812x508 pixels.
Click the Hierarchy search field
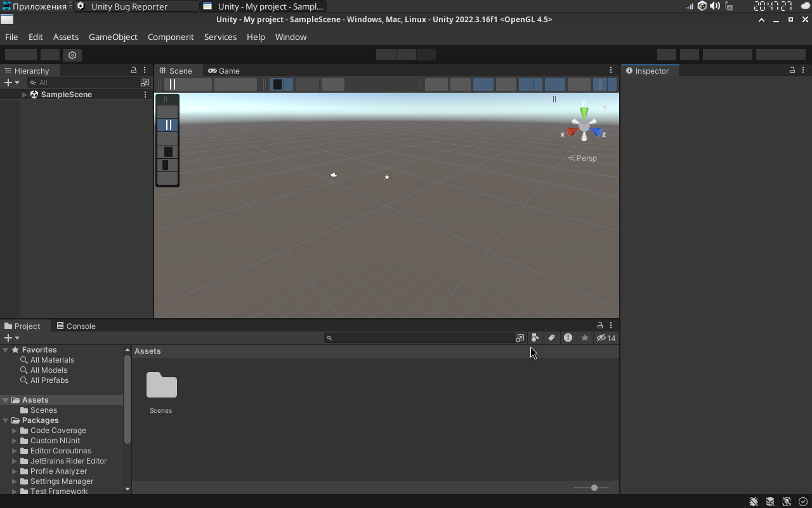tap(84, 83)
